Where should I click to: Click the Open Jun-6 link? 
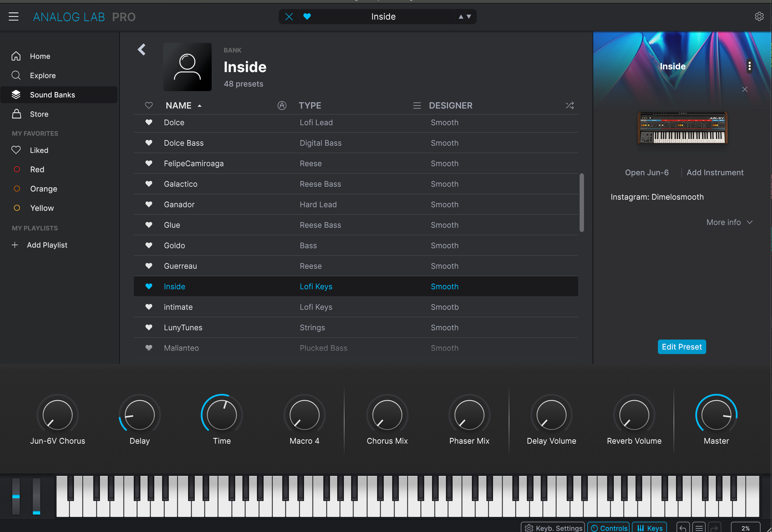pyautogui.click(x=647, y=173)
